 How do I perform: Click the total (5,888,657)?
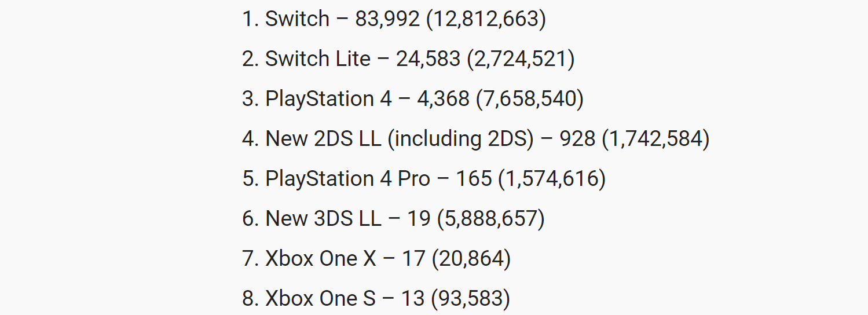click(491, 219)
